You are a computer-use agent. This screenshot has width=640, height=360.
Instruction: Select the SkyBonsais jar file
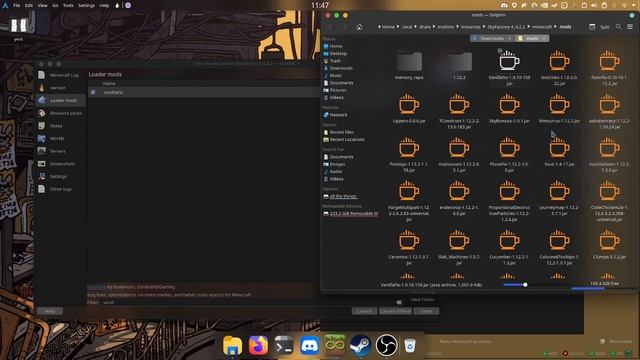click(509, 109)
